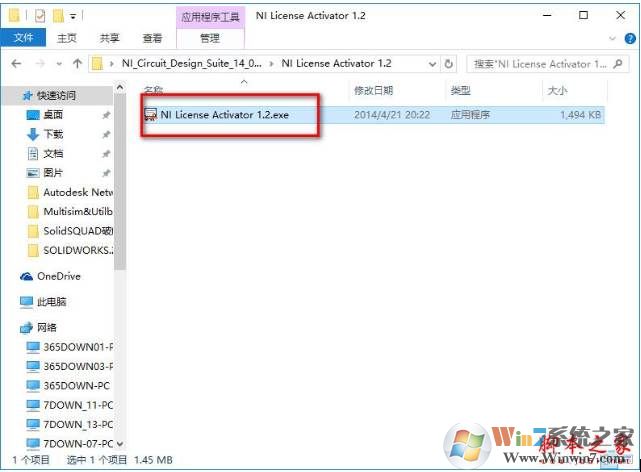The image size is (641, 472).
Task: Click the refresh button beside the address bar
Action: (x=449, y=64)
